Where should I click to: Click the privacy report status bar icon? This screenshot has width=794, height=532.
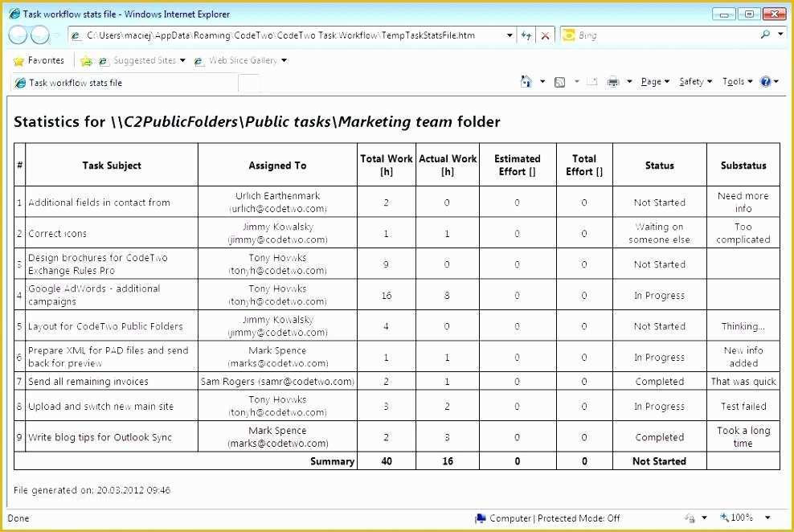pyautogui.click(x=690, y=518)
